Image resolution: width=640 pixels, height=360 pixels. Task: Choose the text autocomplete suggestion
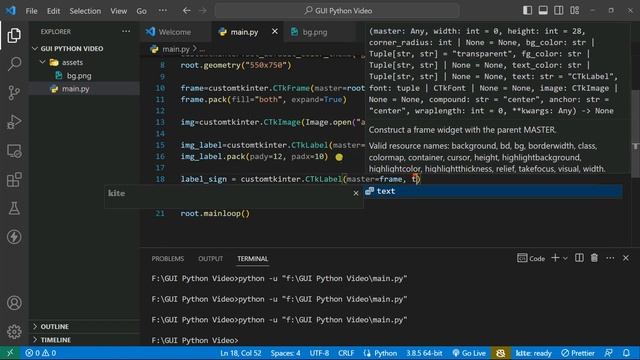[493, 191]
